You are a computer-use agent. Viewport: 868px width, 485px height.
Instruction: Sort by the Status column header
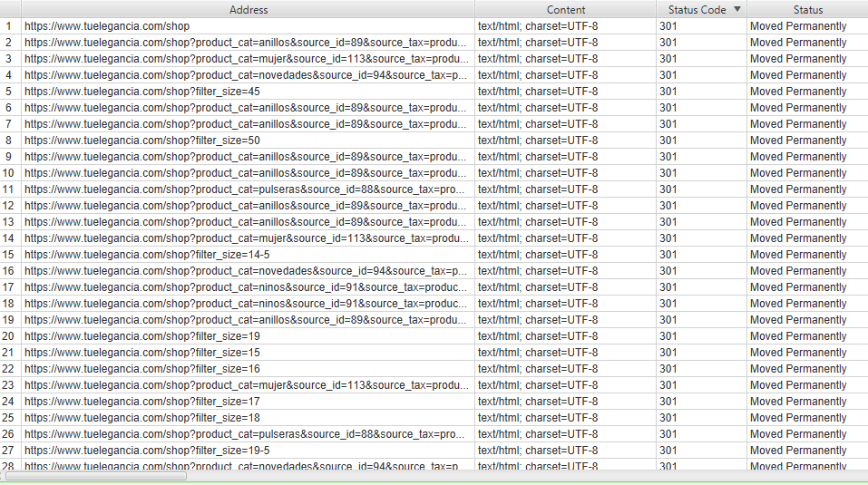(x=807, y=9)
